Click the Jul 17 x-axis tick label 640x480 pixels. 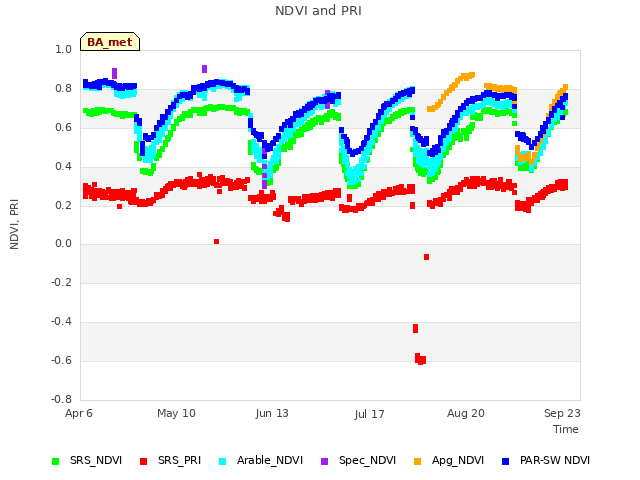click(369, 414)
